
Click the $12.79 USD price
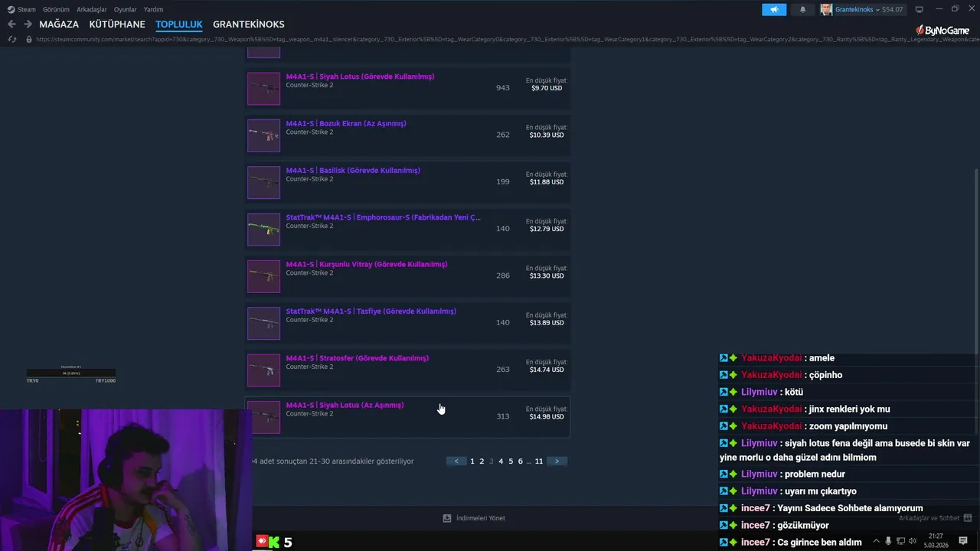pos(547,229)
